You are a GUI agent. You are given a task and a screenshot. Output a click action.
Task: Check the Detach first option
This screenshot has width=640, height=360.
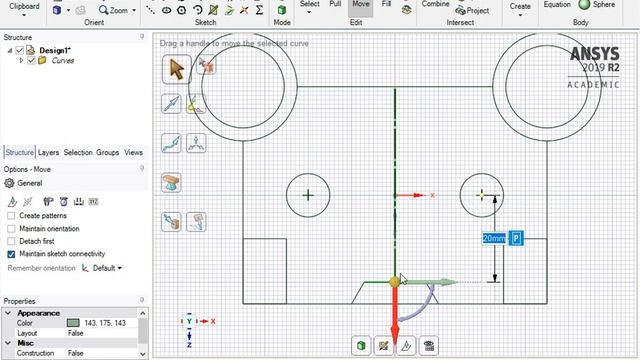[x=11, y=241]
